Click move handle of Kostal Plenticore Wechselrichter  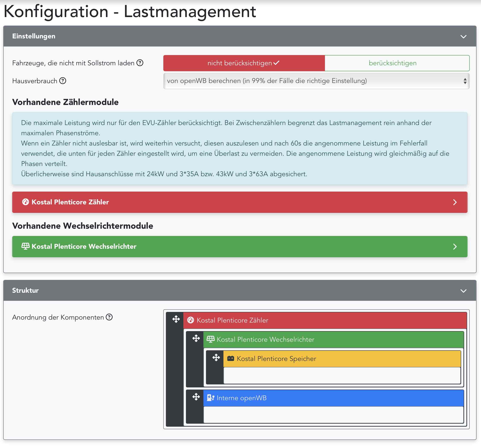[x=196, y=338]
